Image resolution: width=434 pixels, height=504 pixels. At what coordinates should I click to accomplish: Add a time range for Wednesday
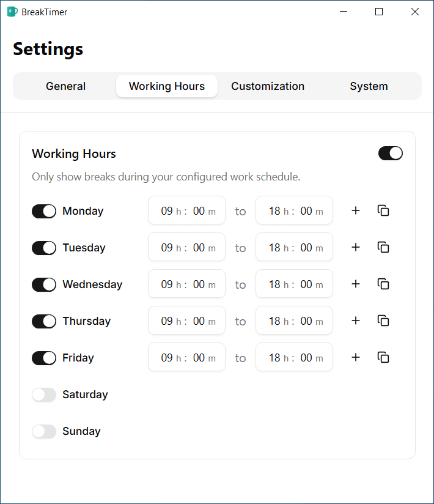pyautogui.click(x=356, y=284)
